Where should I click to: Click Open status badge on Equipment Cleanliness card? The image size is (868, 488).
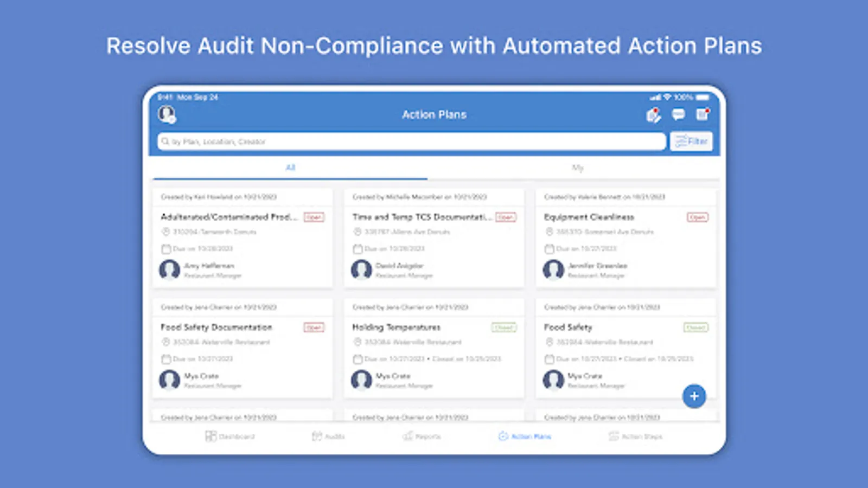tap(698, 217)
